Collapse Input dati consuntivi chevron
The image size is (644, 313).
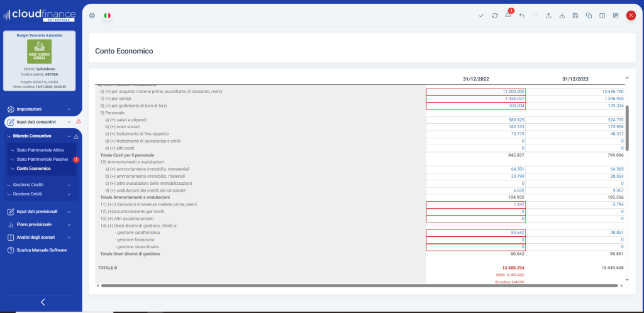click(69, 122)
